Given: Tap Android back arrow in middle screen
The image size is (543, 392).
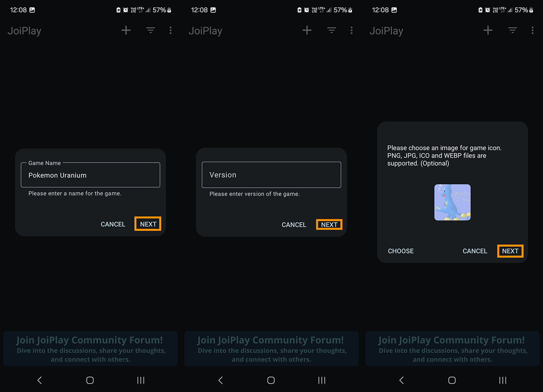Looking at the screenshot, I should point(221,380).
